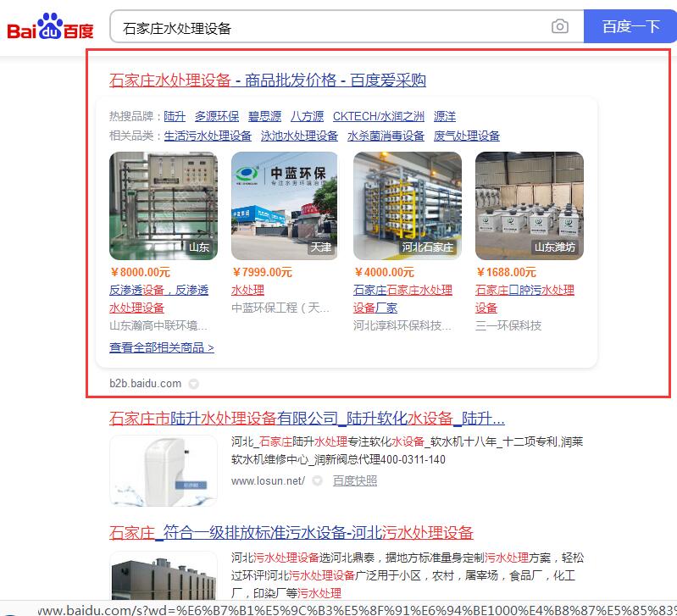Image resolution: width=677 pixels, height=616 pixels.
Task: Click seller 山东瀚高中联环境...
Action: point(158,325)
